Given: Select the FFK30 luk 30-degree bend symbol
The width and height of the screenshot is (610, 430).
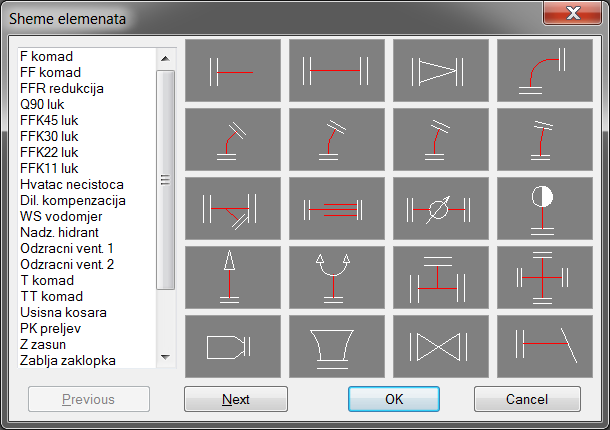Looking at the screenshot, I should [x=337, y=139].
